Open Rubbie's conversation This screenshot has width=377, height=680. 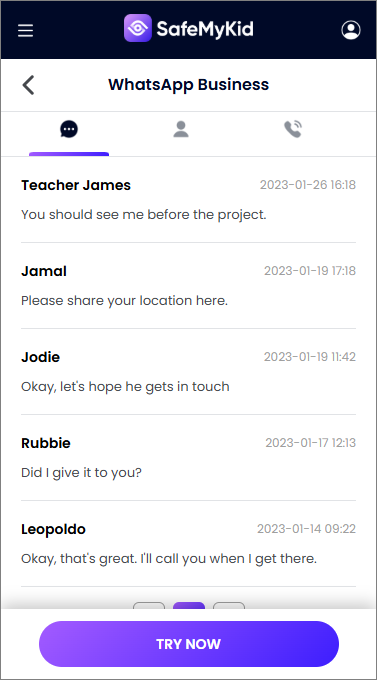188,457
